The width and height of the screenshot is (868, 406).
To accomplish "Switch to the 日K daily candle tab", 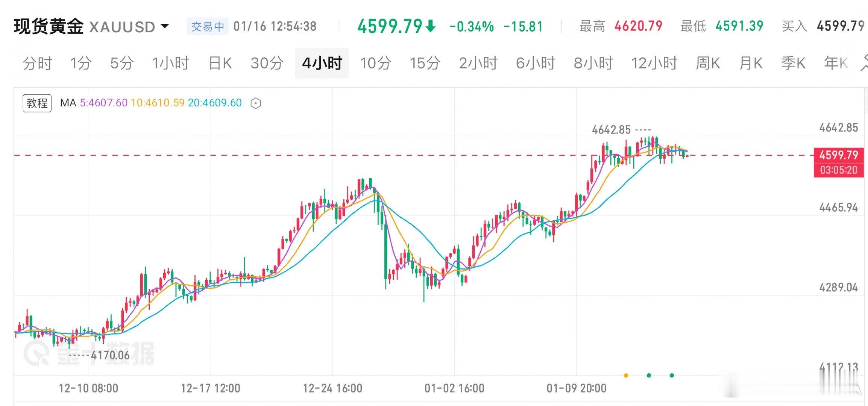I will click(x=220, y=63).
